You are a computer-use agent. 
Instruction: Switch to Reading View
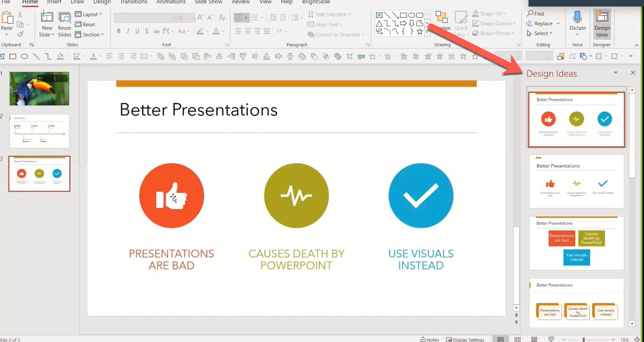[x=535, y=339]
